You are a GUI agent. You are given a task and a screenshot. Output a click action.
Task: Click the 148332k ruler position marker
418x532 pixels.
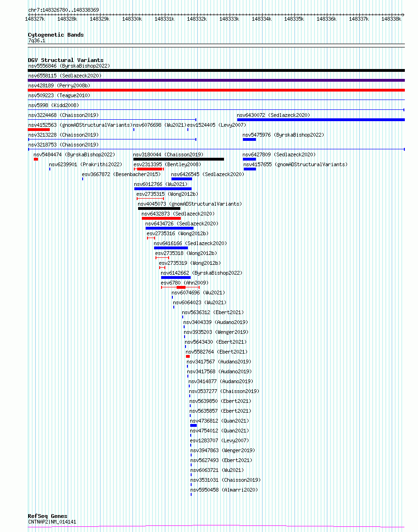click(x=197, y=19)
